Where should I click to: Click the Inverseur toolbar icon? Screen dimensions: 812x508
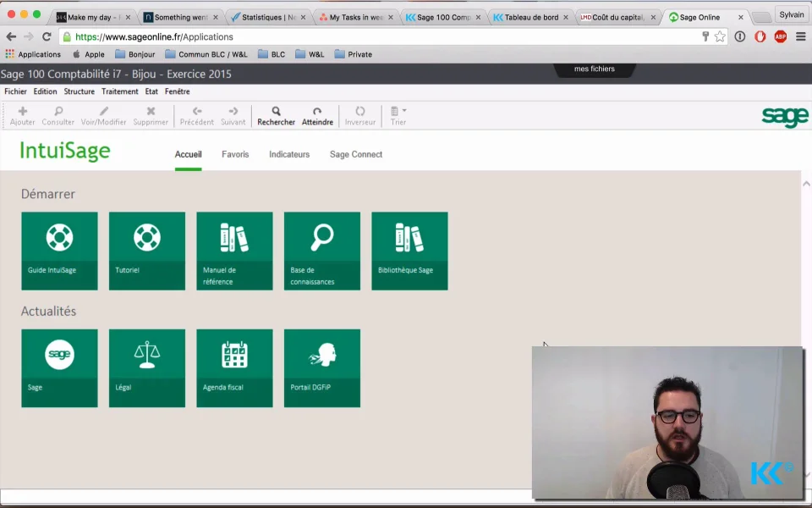(360, 111)
